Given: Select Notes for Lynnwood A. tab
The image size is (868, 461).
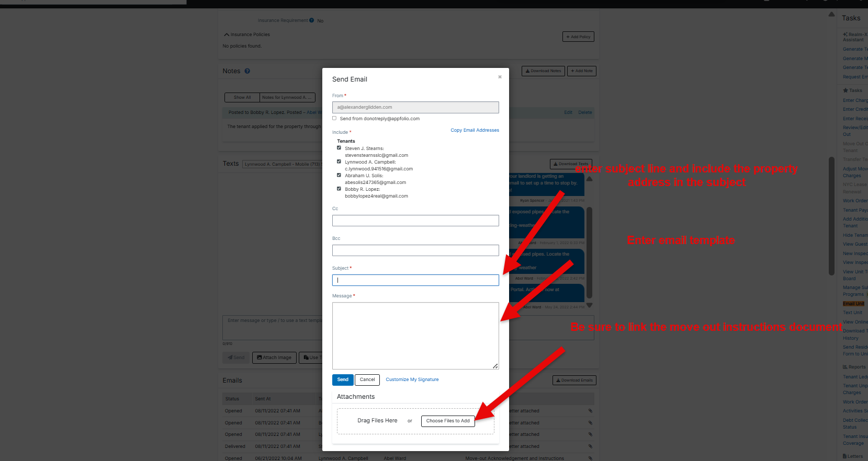Looking at the screenshot, I should (287, 97).
